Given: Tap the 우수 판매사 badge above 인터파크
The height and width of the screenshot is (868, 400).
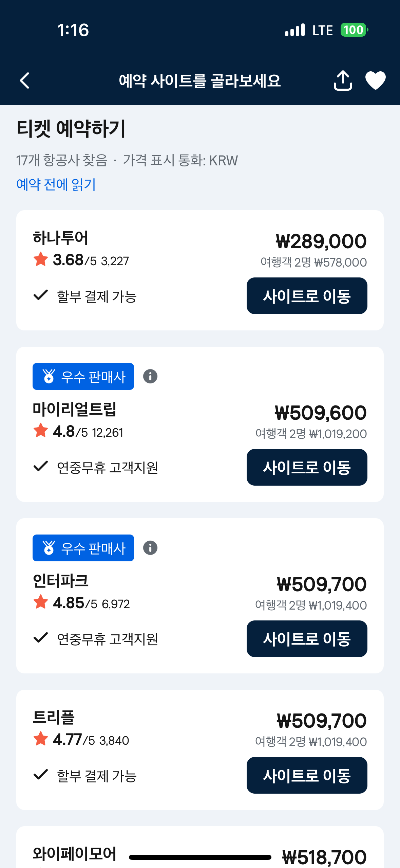Looking at the screenshot, I should (x=83, y=548).
